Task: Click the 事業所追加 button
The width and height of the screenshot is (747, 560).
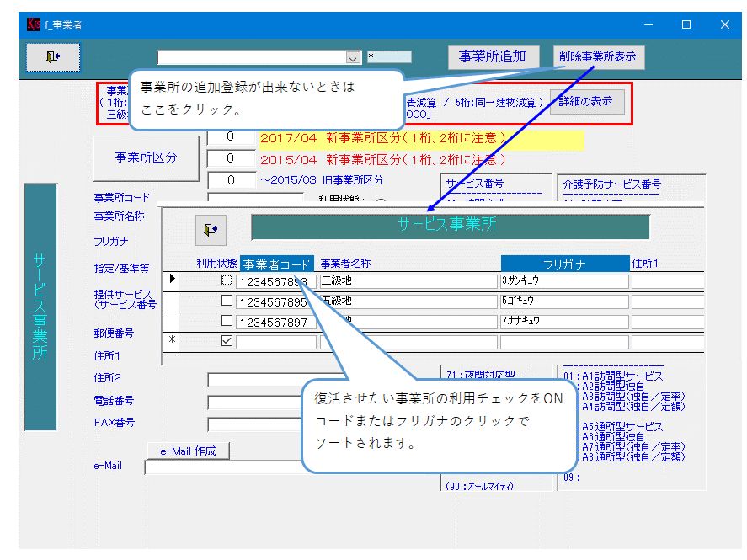Action: 493,56
